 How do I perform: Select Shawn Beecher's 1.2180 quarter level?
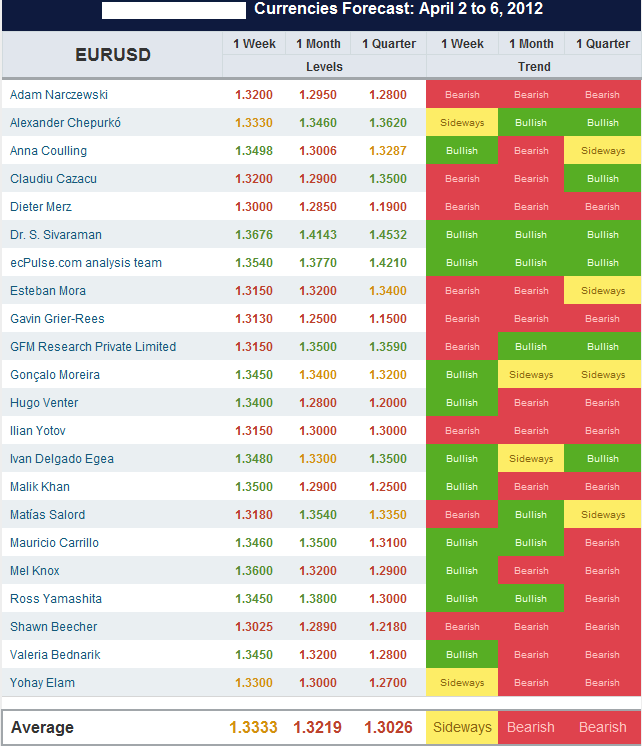click(x=388, y=627)
